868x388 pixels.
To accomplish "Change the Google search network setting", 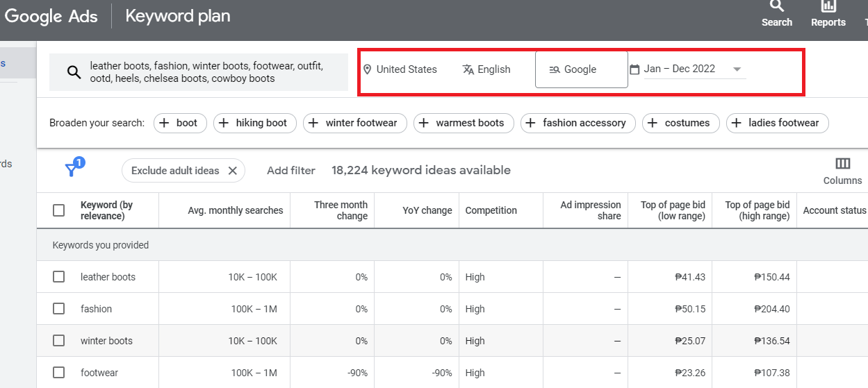I will click(x=581, y=69).
